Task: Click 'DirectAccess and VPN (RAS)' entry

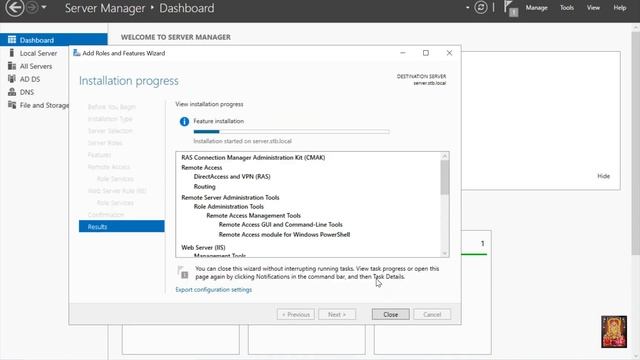Action: [x=232, y=176]
